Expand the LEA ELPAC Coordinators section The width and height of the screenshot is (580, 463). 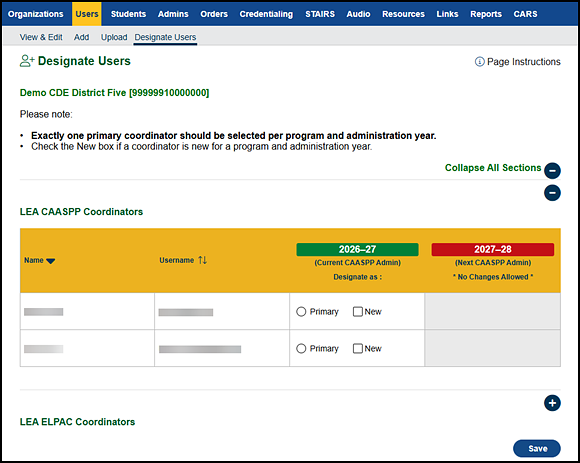[552, 403]
